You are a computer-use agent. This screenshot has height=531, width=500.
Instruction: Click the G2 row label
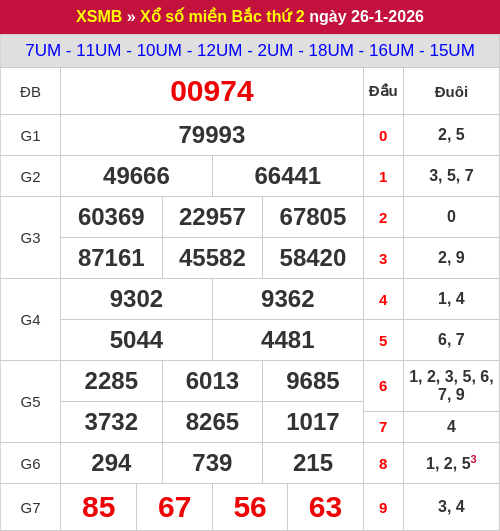click(30, 177)
